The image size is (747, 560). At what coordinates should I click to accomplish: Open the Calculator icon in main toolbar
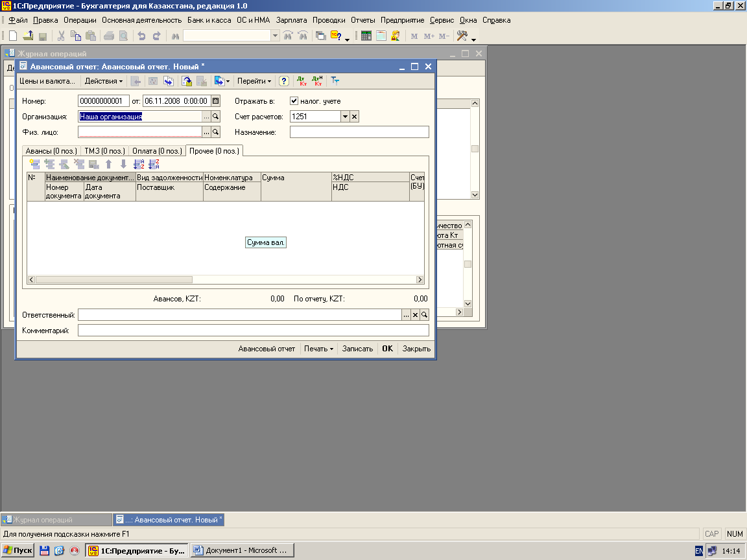click(x=366, y=36)
